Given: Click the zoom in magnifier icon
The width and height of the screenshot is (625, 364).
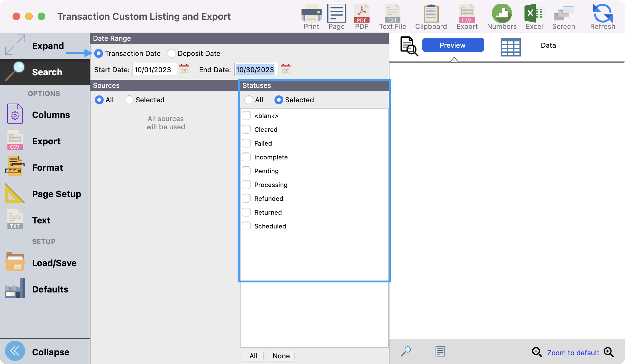Looking at the screenshot, I should (x=609, y=352).
